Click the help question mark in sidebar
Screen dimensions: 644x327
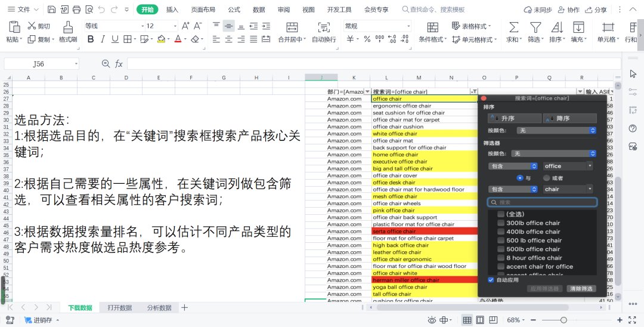pyautogui.click(x=633, y=128)
